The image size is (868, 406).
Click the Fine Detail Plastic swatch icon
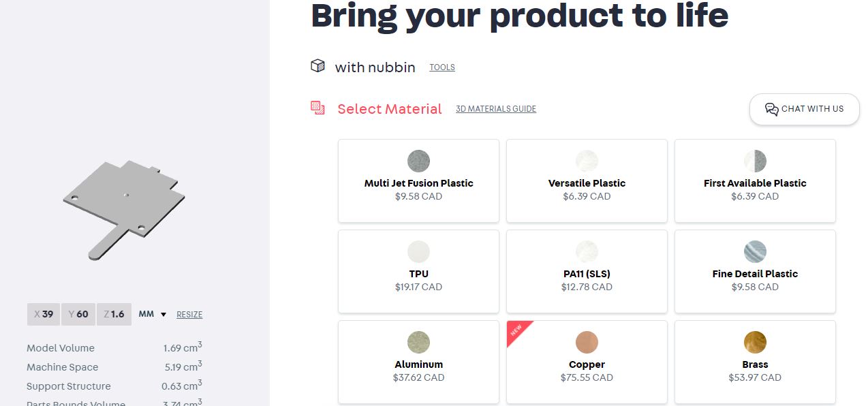755,252
